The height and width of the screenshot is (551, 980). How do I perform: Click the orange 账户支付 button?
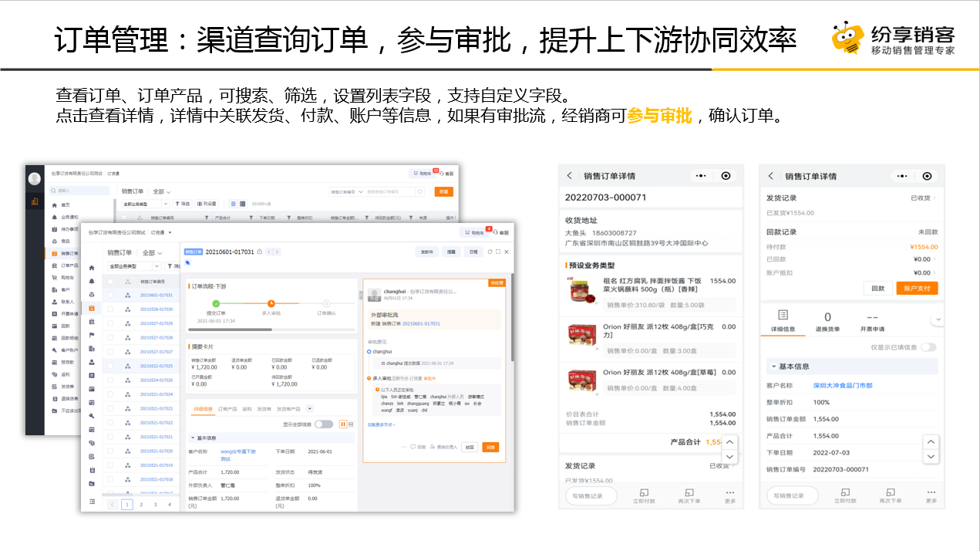[x=917, y=288]
